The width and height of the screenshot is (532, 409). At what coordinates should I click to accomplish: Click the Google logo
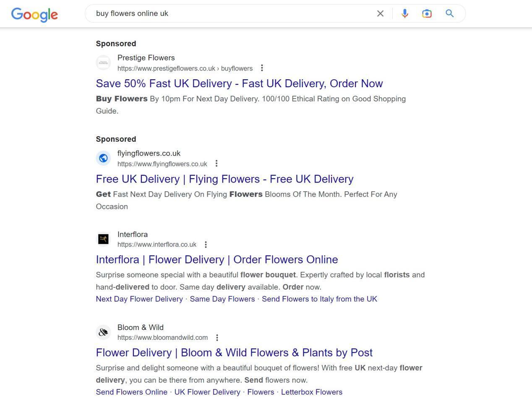[34, 14]
